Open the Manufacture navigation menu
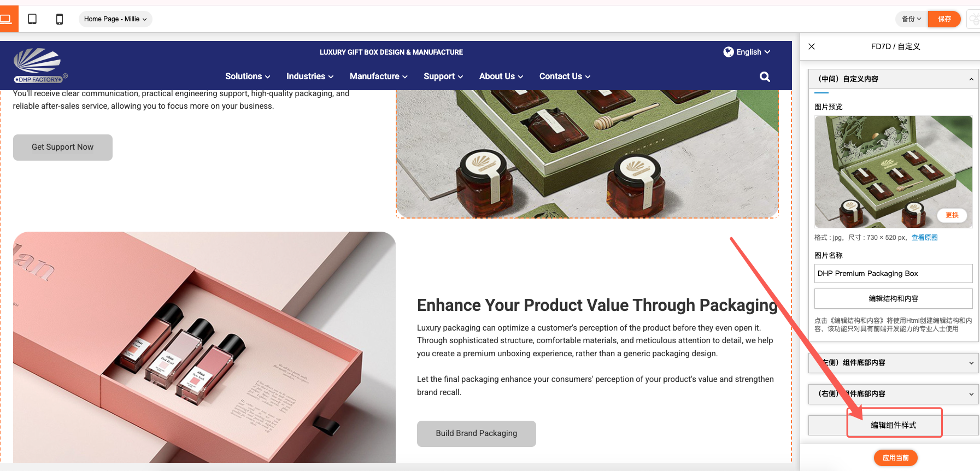The image size is (980, 471). tap(379, 76)
